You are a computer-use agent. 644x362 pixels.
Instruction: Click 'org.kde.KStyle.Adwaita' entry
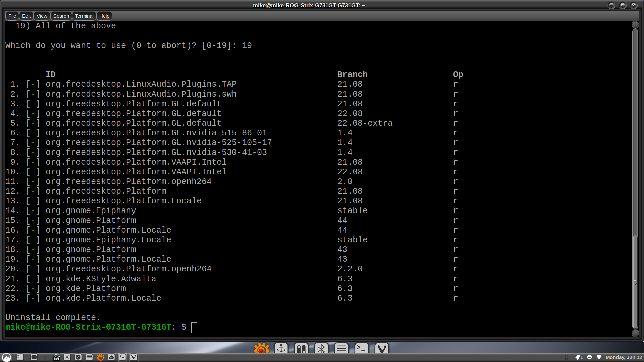101,279
